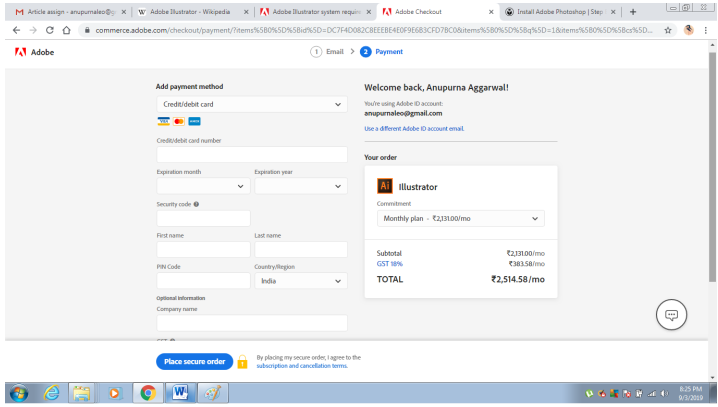The image size is (718, 407).
Task: Open the chat support bubble icon
Action: click(x=671, y=315)
